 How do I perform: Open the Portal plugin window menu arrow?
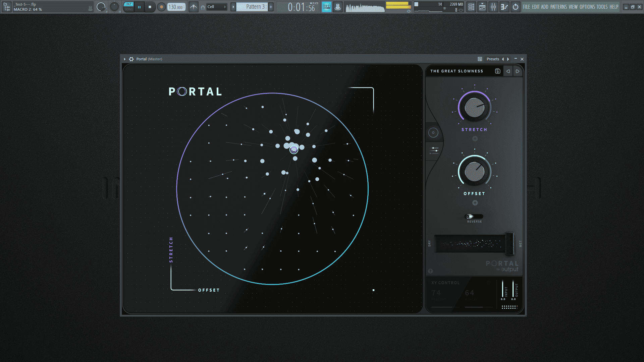[125, 59]
